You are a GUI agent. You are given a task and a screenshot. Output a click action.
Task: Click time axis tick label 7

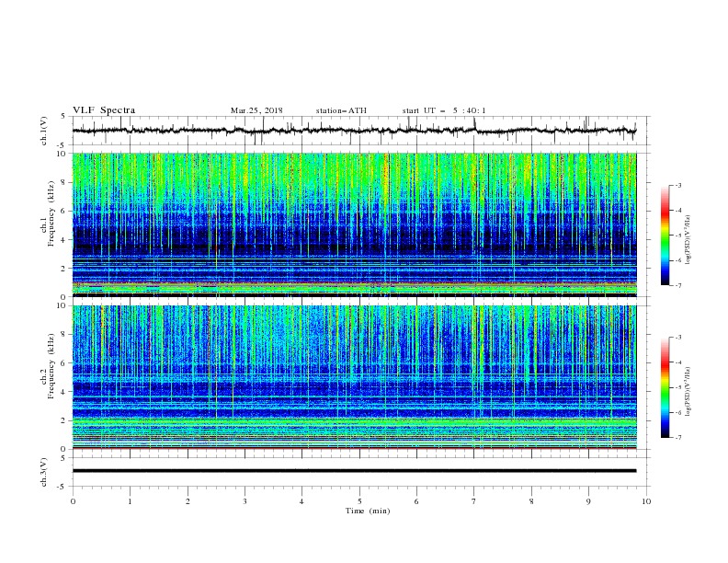474,501
